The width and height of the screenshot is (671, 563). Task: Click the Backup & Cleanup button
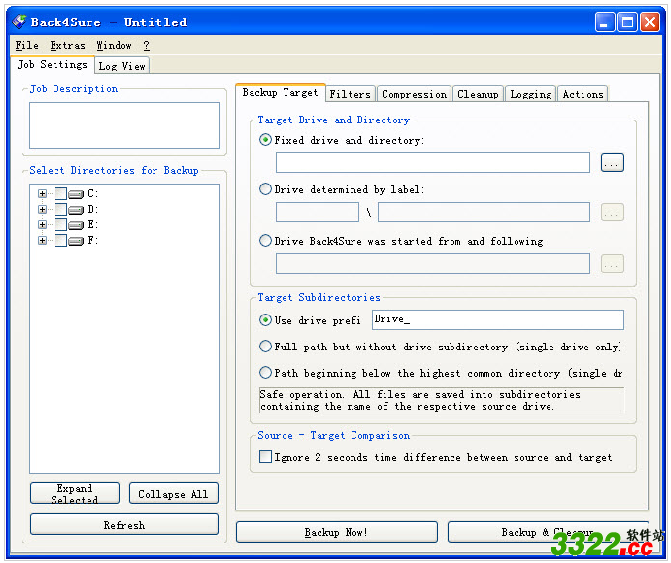click(548, 532)
